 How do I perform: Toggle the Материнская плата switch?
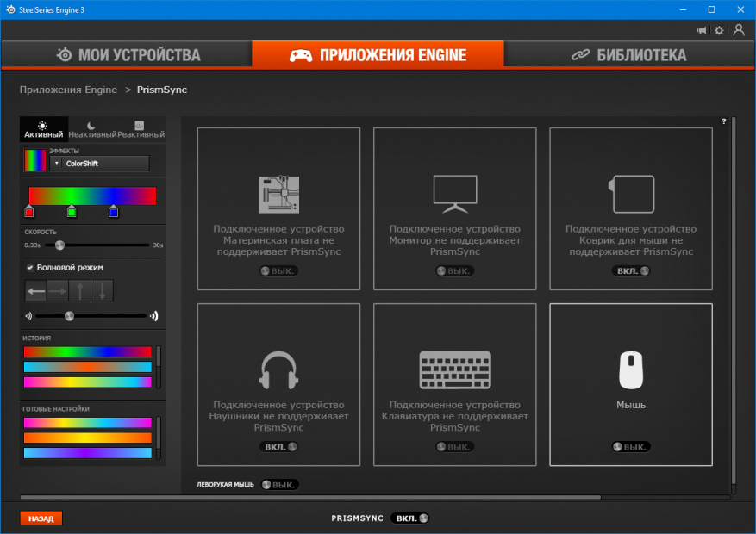pos(278,270)
